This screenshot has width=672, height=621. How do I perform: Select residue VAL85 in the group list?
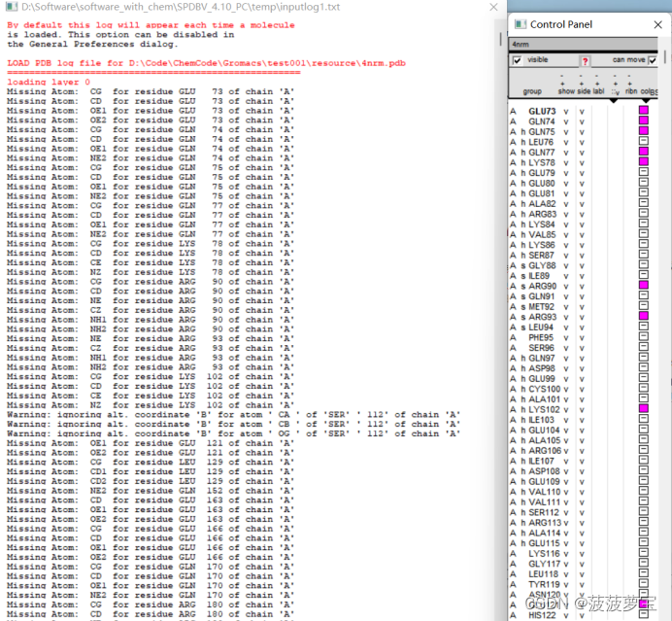click(542, 235)
